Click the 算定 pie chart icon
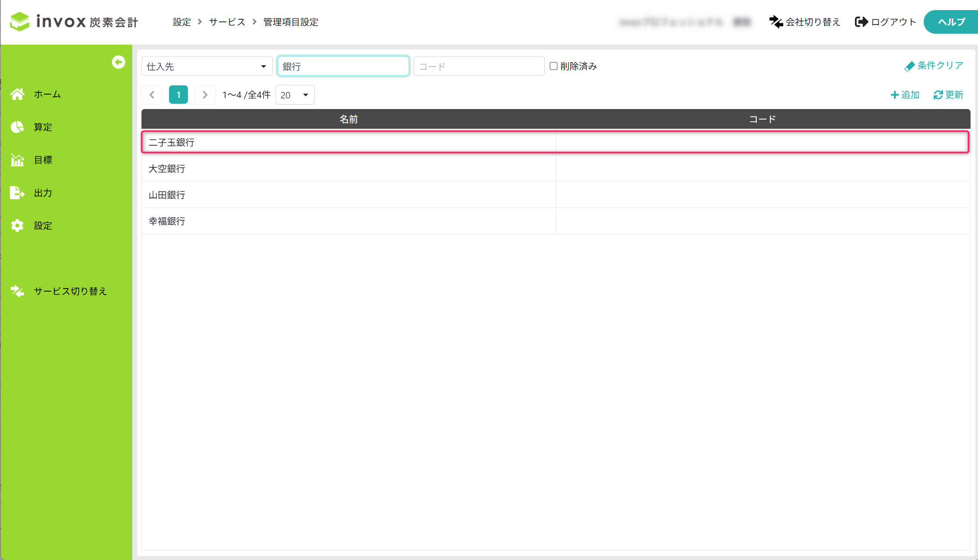 18,127
